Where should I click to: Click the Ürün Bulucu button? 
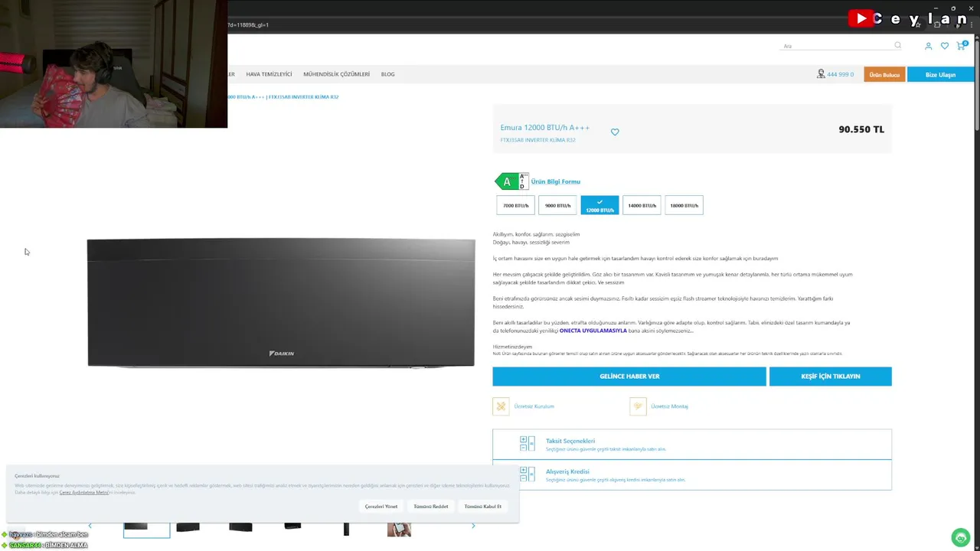click(x=884, y=74)
